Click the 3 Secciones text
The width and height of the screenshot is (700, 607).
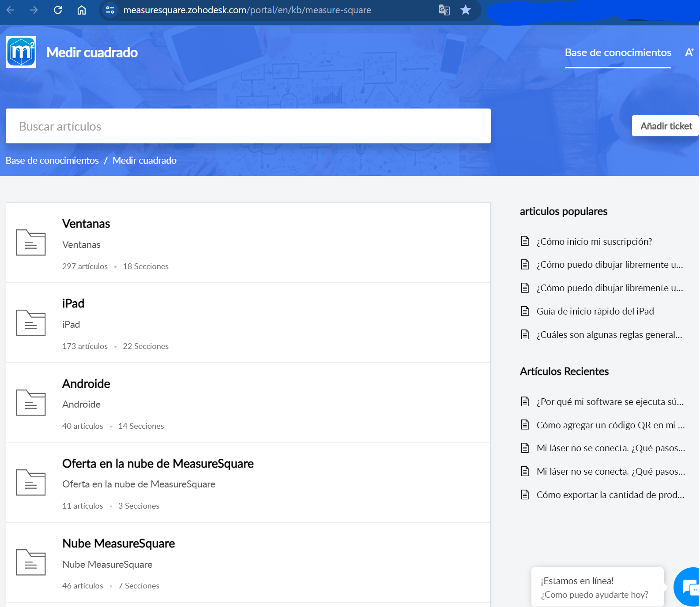pos(139,506)
